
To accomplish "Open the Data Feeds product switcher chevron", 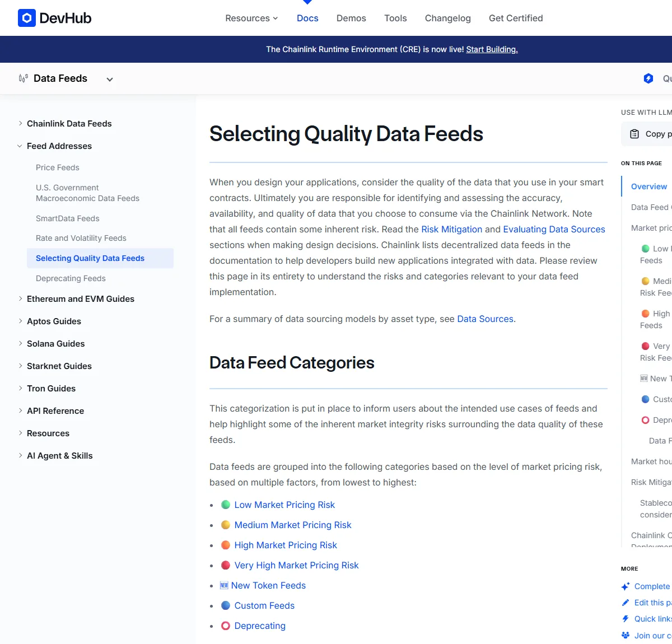I will pyautogui.click(x=110, y=79).
